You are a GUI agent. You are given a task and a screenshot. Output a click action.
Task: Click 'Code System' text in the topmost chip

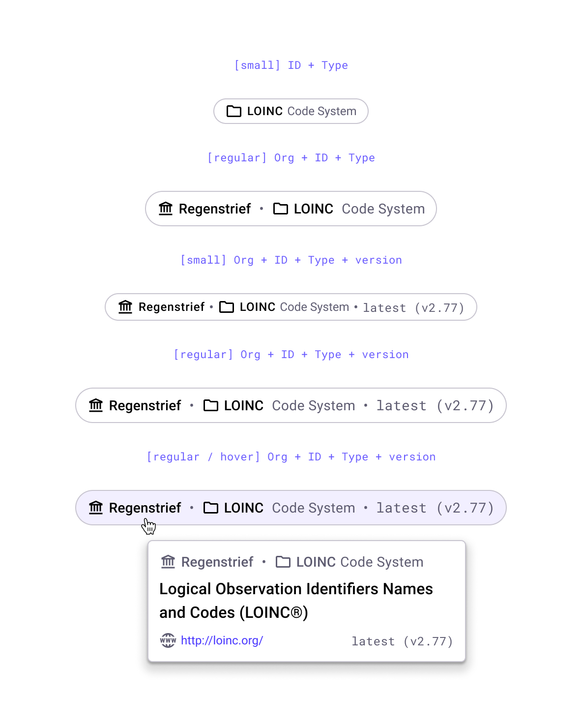pyautogui.click(x=322, y=111)
